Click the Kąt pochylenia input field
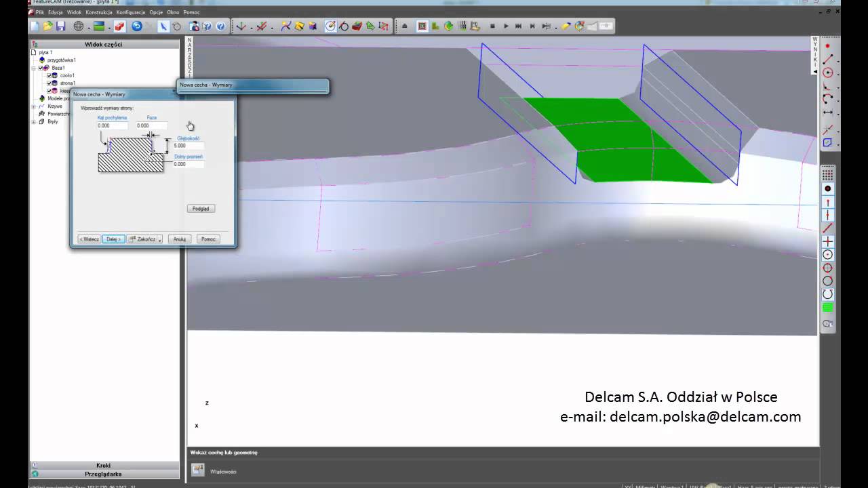Image resolution: width=868 pixels, height=488 pixels. click(112, 125)
